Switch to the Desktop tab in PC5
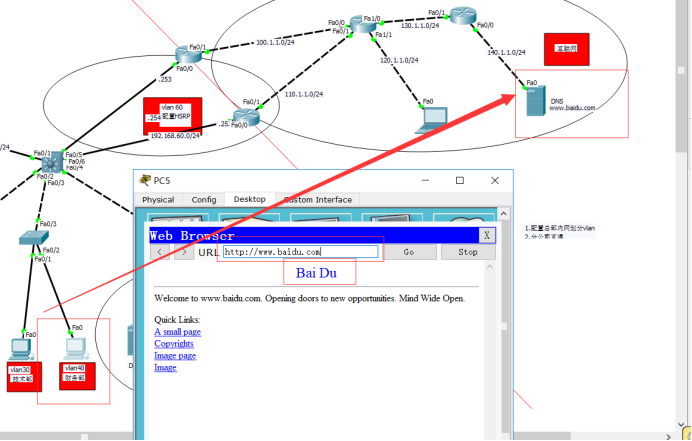The width and height of the screenshot is (692, 441). click(x=249, y=199)
